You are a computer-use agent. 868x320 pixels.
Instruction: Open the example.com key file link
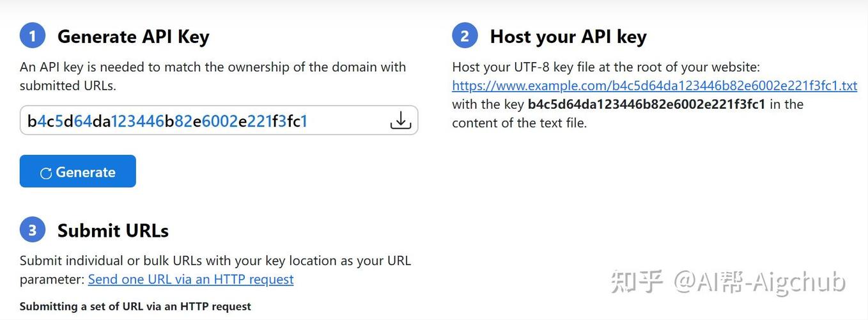(654, 86)
